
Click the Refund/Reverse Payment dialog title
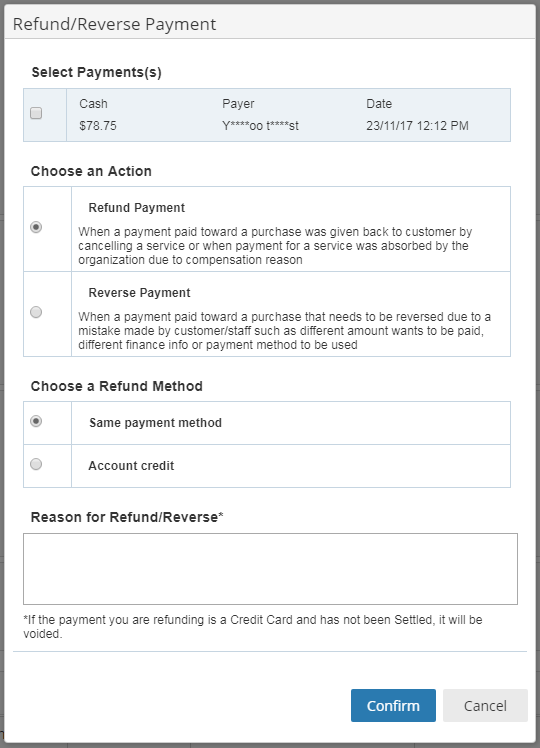click(114, 24)
